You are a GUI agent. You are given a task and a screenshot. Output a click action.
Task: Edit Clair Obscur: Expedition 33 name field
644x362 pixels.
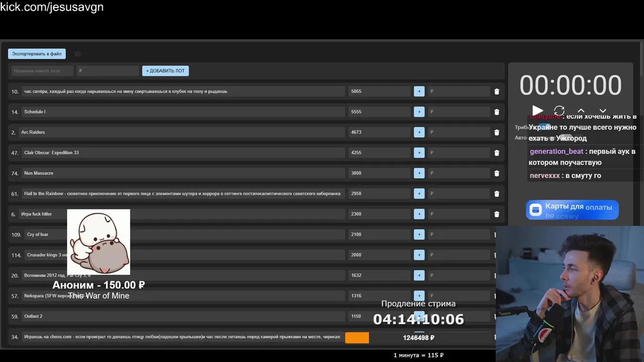pyautogui.click(x=183, y=153)
